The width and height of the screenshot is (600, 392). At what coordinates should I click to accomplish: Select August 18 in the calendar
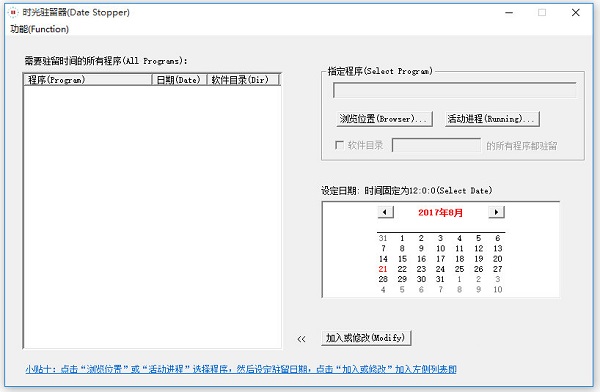point(460,259)
